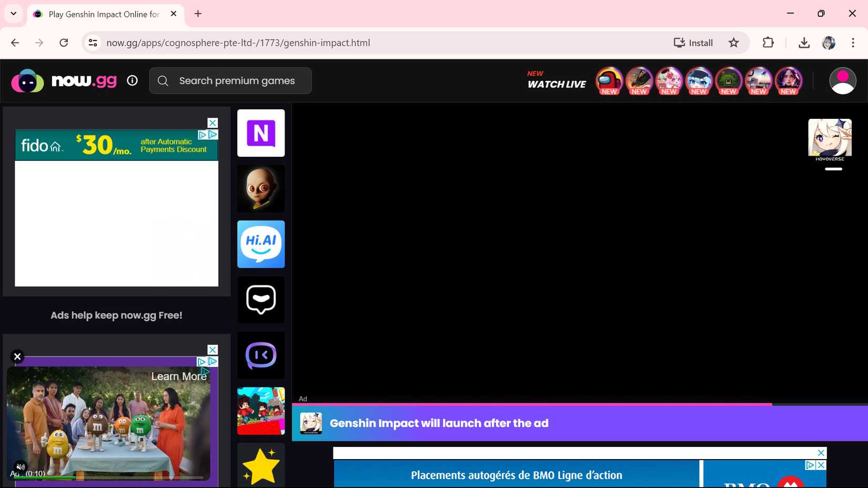Open the site information control in address bar

(93, 43)
